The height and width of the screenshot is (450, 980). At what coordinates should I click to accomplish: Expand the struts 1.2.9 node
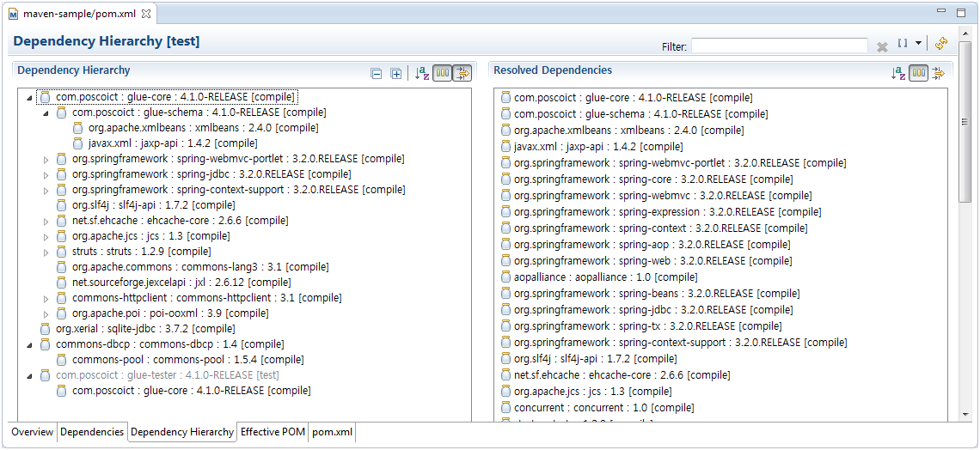46,252
